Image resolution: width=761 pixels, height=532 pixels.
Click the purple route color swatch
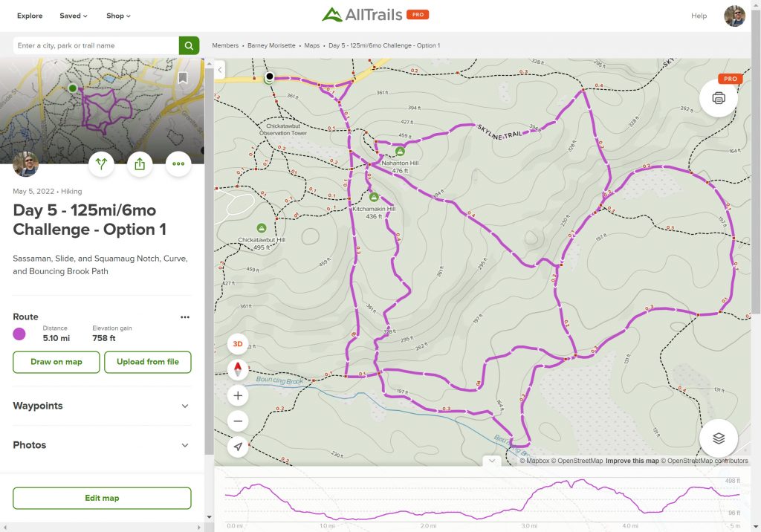20,334
